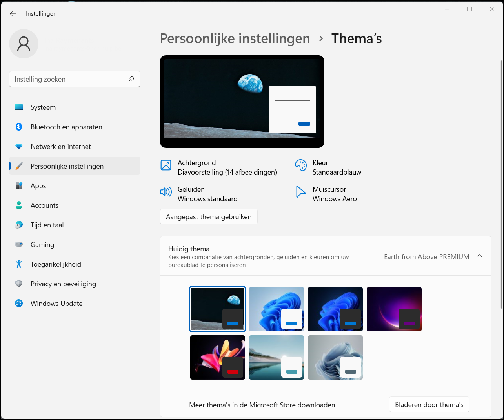
Task: Focus the Instelling zoeken search field
Action: pos(75,79)
